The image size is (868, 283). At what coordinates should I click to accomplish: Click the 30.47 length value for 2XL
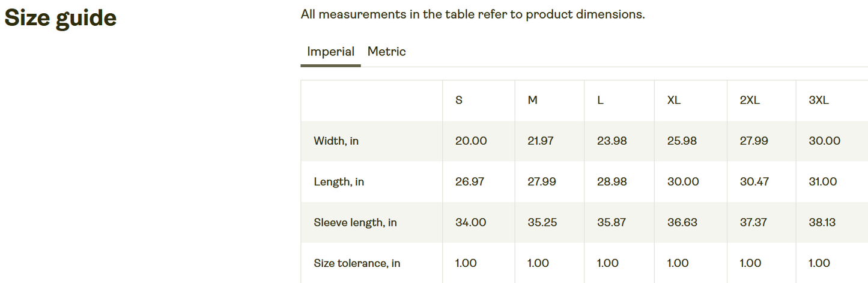coord(754,182)
